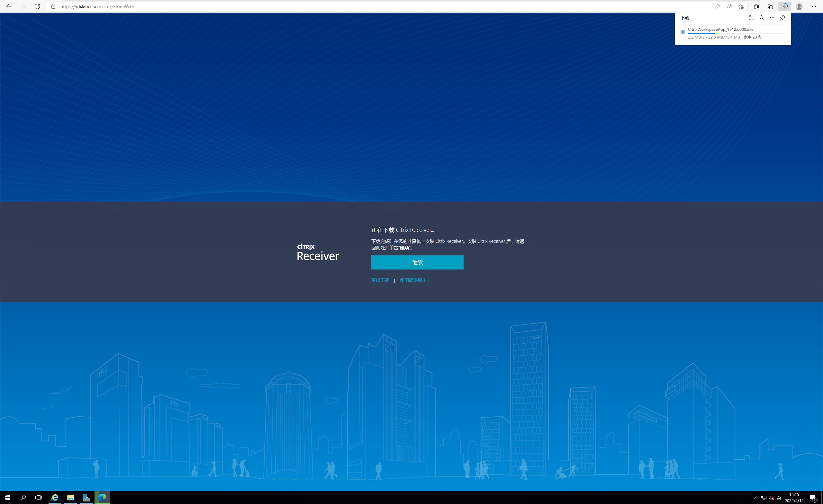
Task: Open Edge Settings and more menu
Action: coord(814,6)
